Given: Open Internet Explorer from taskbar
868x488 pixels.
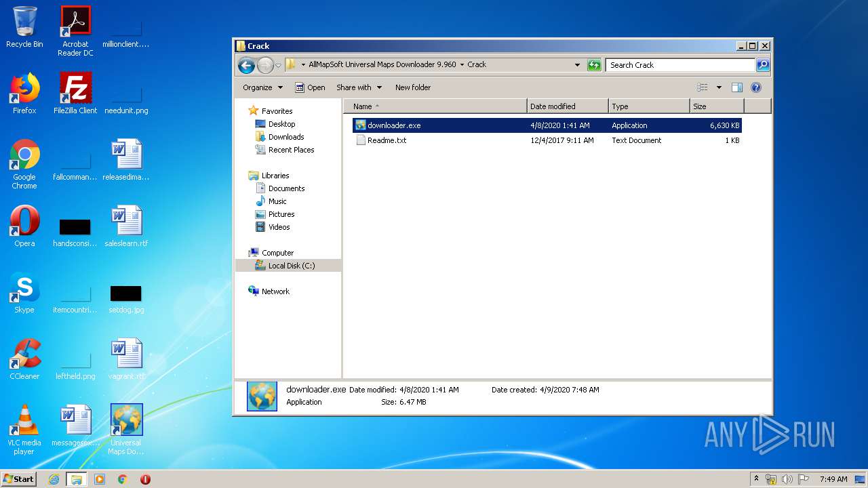Looking at the screenshot, I should [x=54, y=479].
